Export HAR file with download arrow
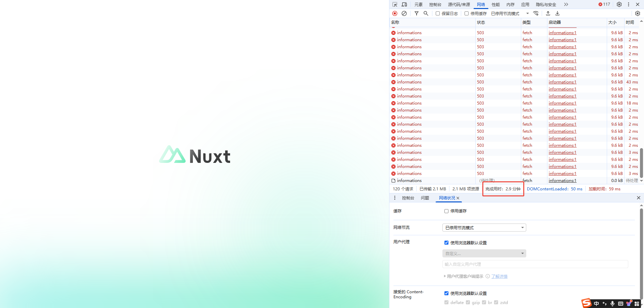 pos(557,13)
